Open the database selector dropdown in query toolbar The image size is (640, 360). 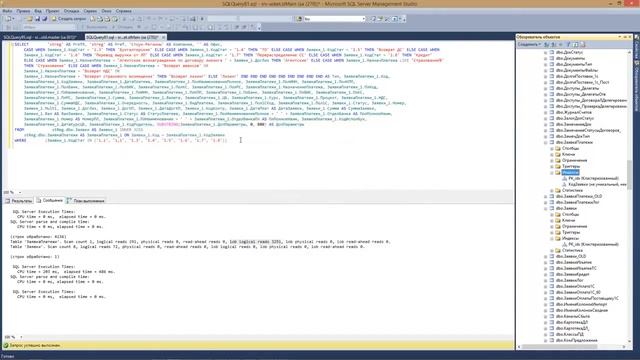point(49,27)
